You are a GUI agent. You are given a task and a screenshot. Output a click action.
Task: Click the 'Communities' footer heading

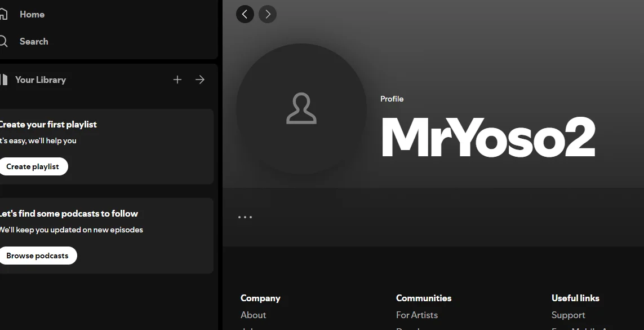(x=424, y=298)
